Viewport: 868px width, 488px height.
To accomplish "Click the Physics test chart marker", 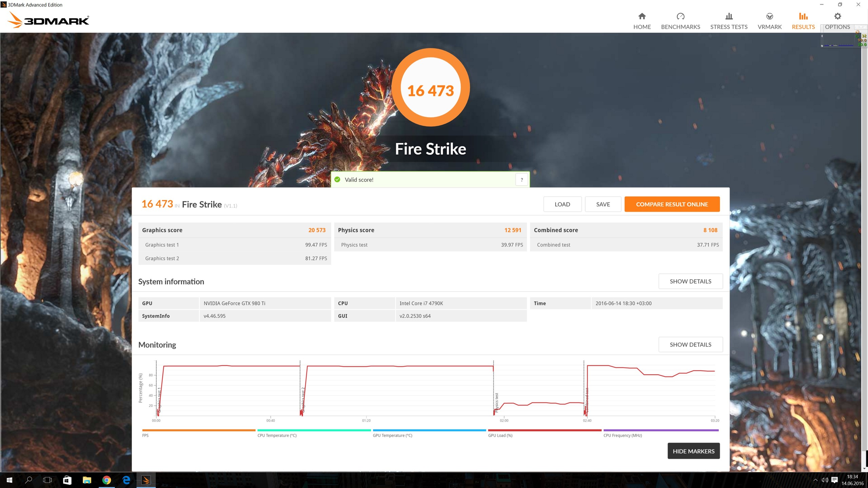I will (x=496, y=403).
